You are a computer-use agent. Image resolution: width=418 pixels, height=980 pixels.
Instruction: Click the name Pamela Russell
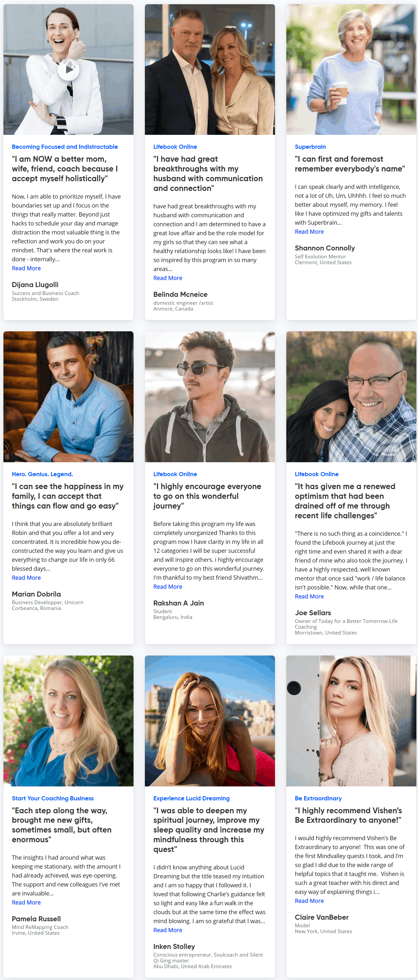pos(36,919)
